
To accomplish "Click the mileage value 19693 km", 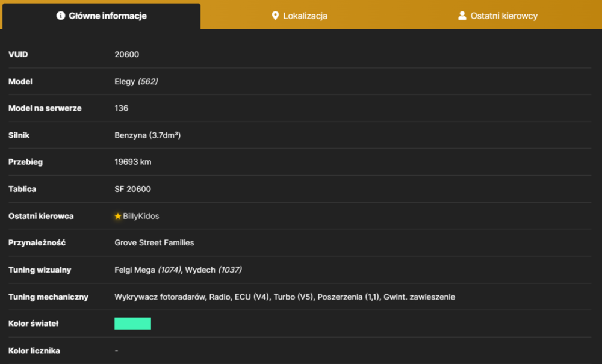I will pyautogui.click(x=133, y=162).
